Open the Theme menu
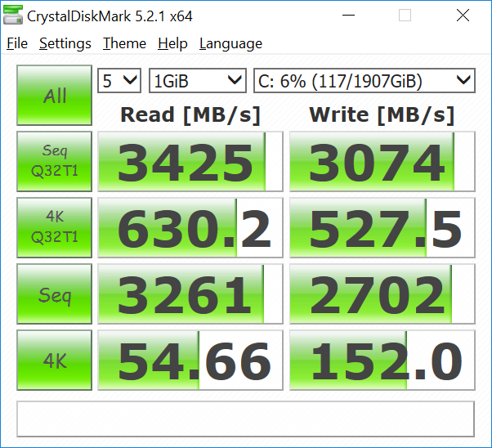Screen dimensions: 492x448 [124, 44]
